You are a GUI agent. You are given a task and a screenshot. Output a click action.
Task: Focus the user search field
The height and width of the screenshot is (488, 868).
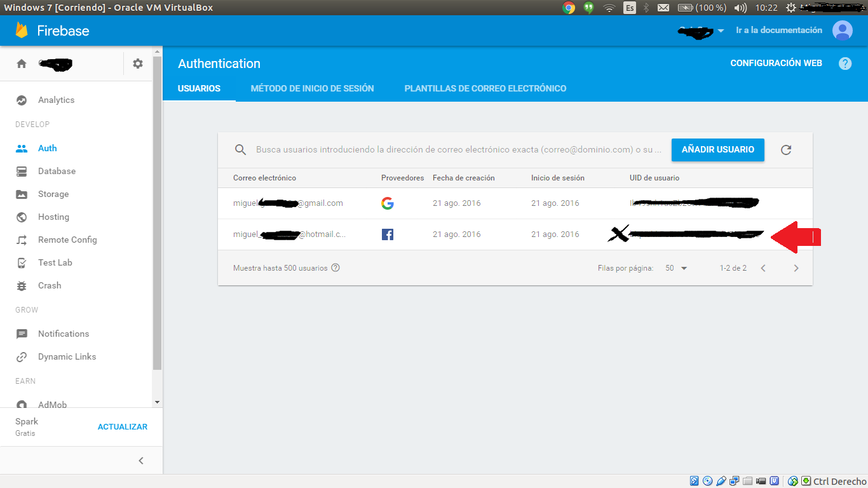click(x=458, y=150)
